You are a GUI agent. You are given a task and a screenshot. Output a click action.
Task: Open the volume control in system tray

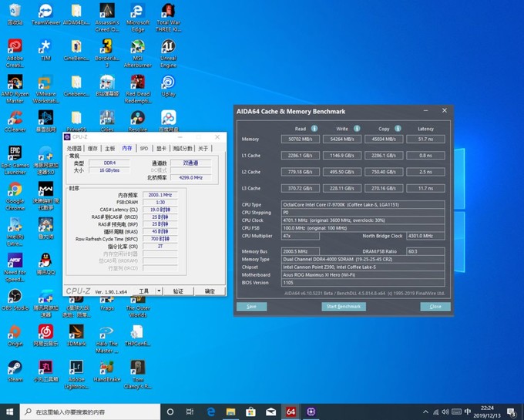pyautogui.click(x=445, y=412)
